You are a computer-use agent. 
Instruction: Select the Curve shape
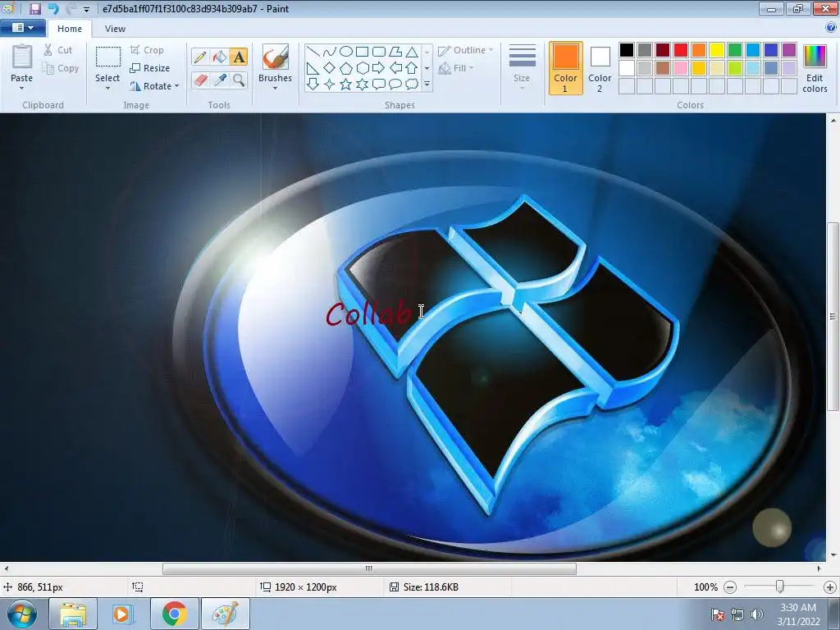[330, 52]
